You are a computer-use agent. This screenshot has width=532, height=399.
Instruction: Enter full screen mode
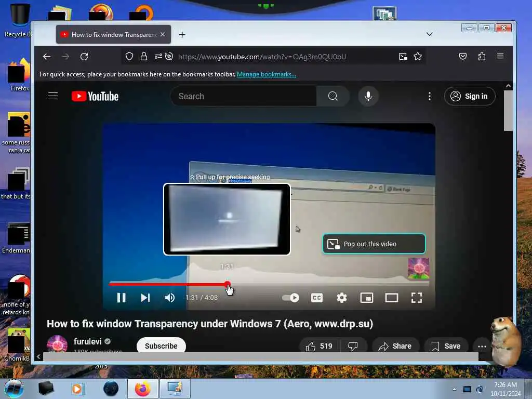(417, 298)
